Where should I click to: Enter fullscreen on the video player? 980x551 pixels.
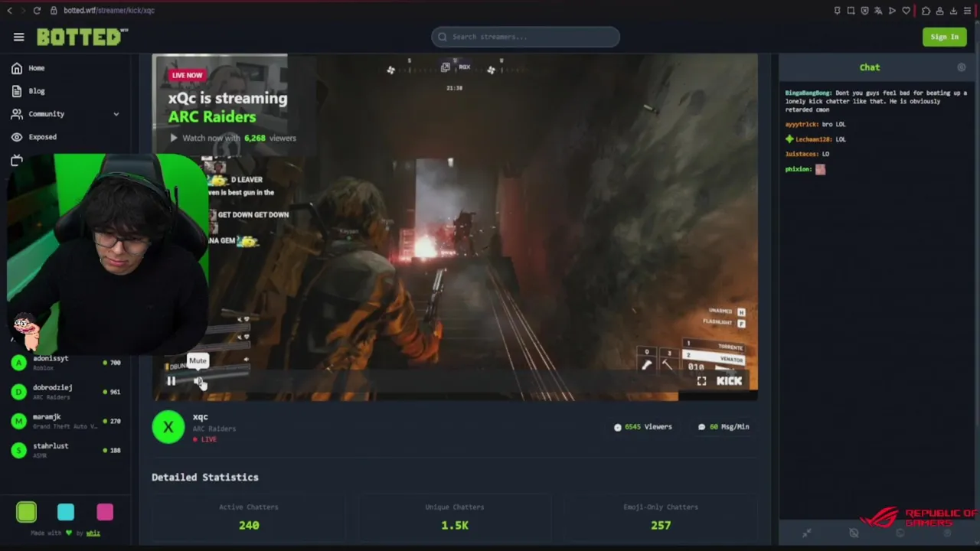pyautogui.click(x=701, y=381)
